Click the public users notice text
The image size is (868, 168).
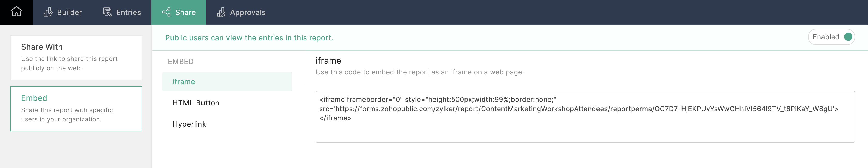pyautogui.click(x=249, y=38)
